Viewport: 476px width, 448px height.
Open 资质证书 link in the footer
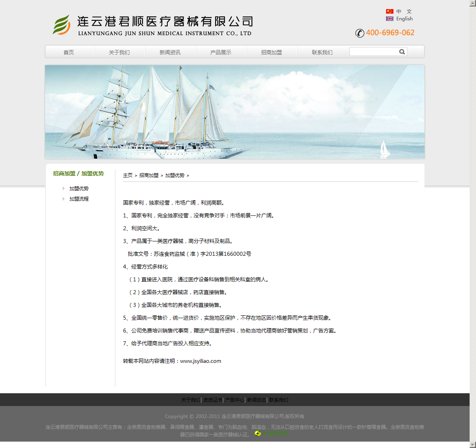tap(212, 400)
